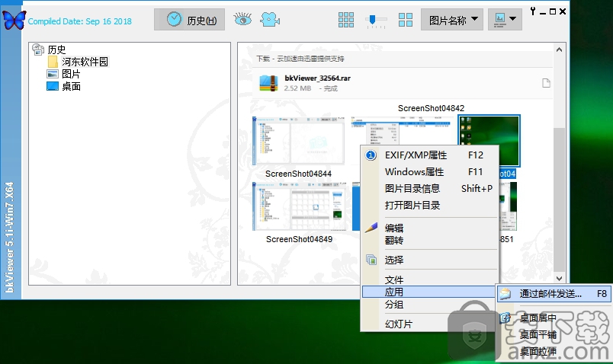The image size is (613, 364).
Task: Choose 幻灯片 from context menu
Action: [429, 324]
